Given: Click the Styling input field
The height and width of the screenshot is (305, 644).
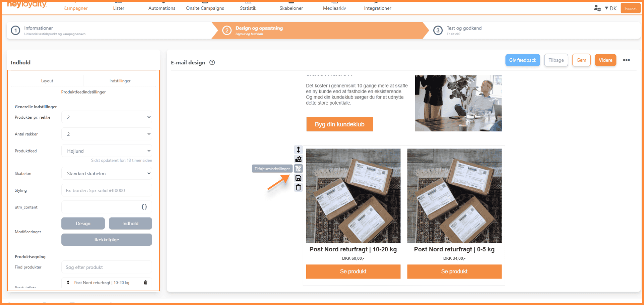Looking at the screenshot, I should coord(107,190).
